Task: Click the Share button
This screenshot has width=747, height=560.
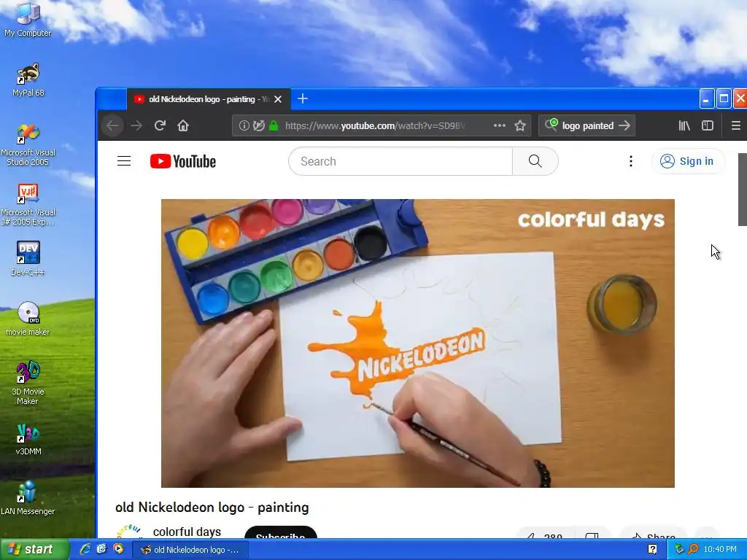Action: pyautogui.click(x=653, y=533)
